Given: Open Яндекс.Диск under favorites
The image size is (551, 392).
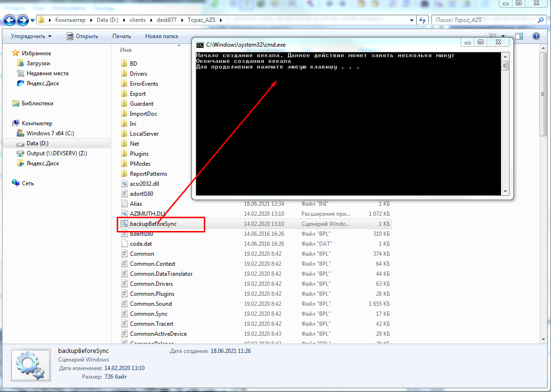Looking at the screenshot, I should 43,83.
